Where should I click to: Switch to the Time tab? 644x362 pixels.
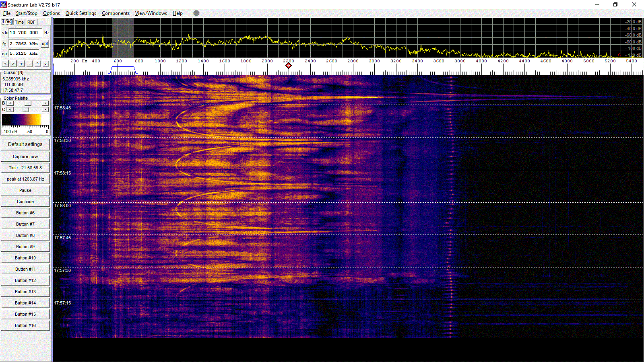tap(19, 22)
